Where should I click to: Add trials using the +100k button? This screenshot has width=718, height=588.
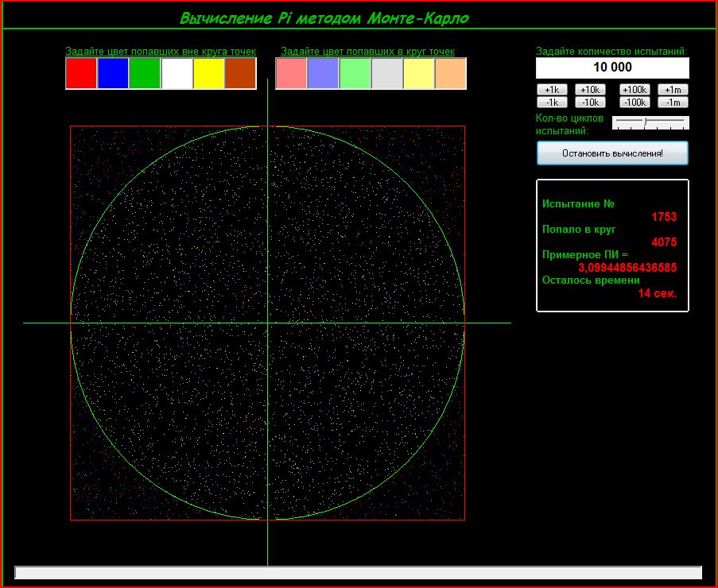(x=635, y=90)
